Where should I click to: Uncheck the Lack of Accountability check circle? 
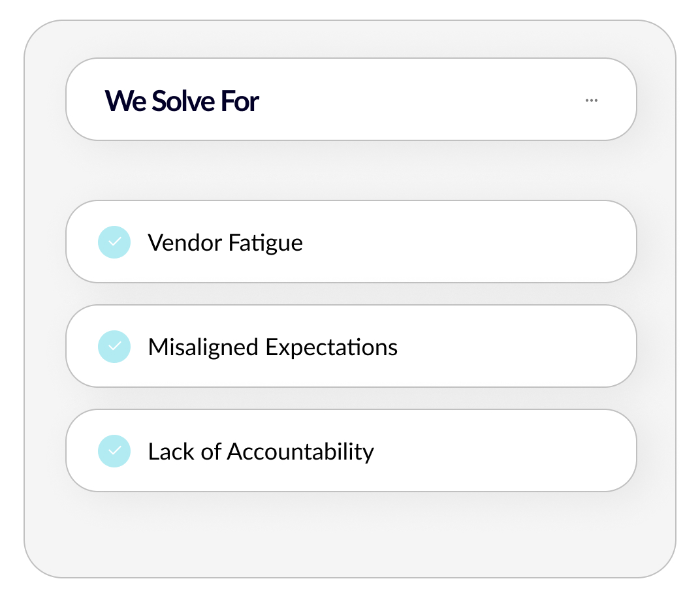point(114,451)
